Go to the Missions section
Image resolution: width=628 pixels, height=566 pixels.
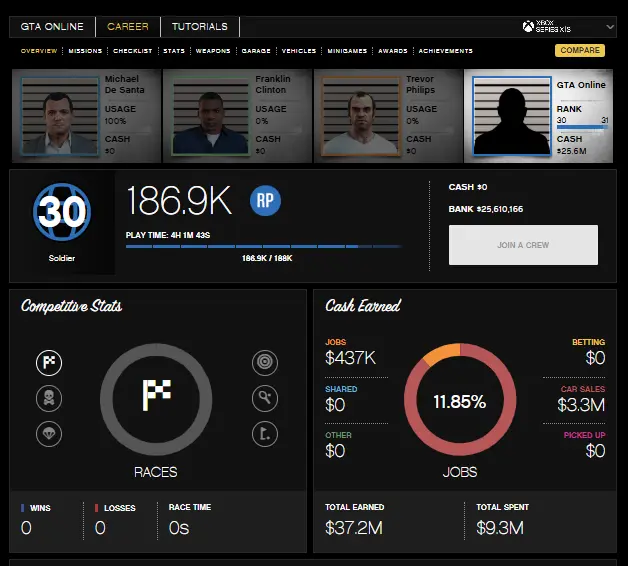tap(85, 51)
